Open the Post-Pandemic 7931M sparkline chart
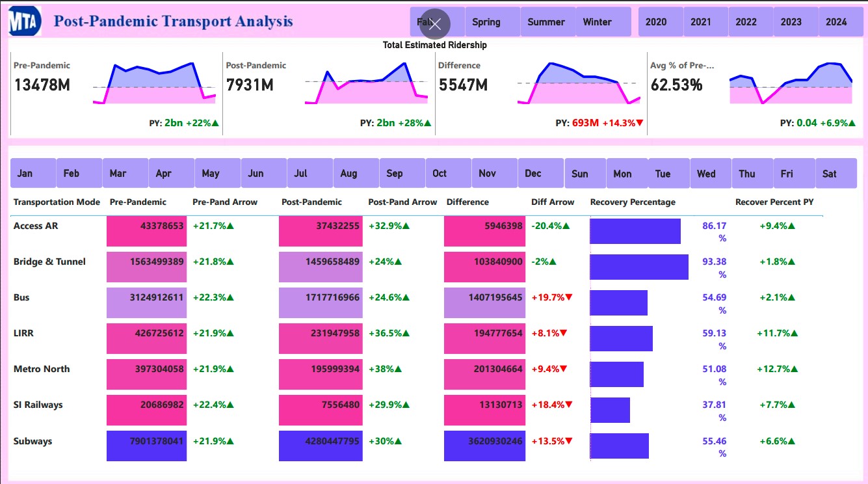Screen dimensions: 868x484 366,83
